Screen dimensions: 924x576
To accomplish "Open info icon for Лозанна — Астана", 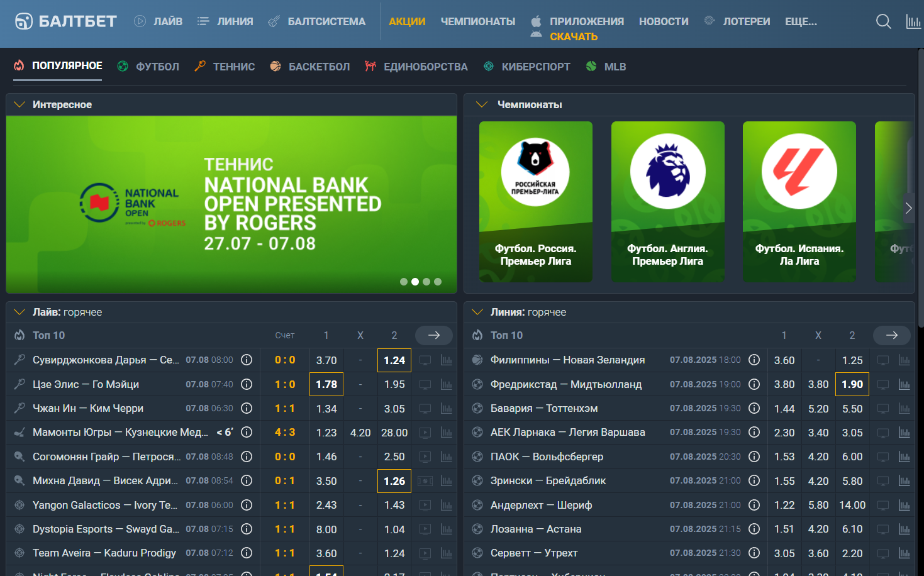I will (x=754, y=529).
